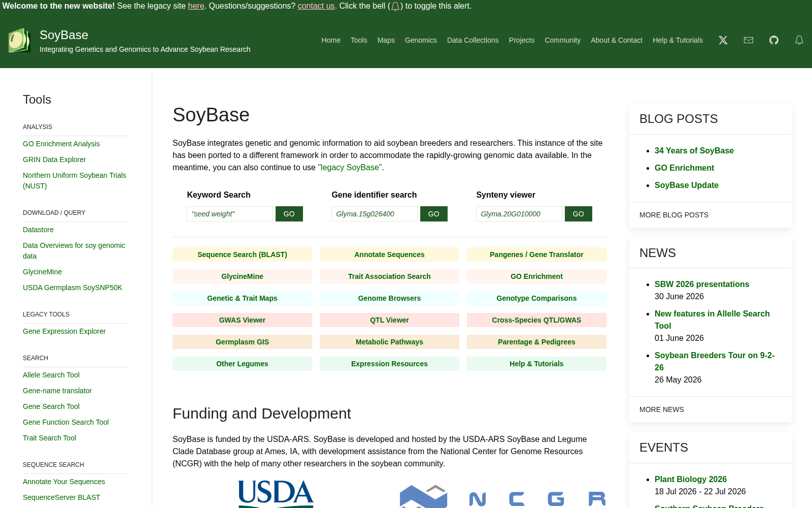
Task: Click the 'contact us' link in alert
Action: tap(316, 6)
